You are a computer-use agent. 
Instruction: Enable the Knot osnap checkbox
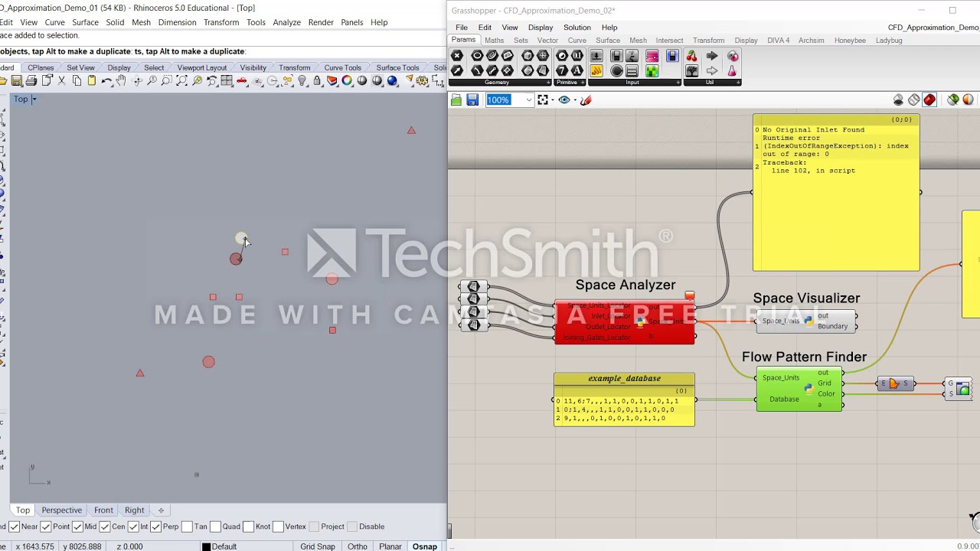(248, 527)
